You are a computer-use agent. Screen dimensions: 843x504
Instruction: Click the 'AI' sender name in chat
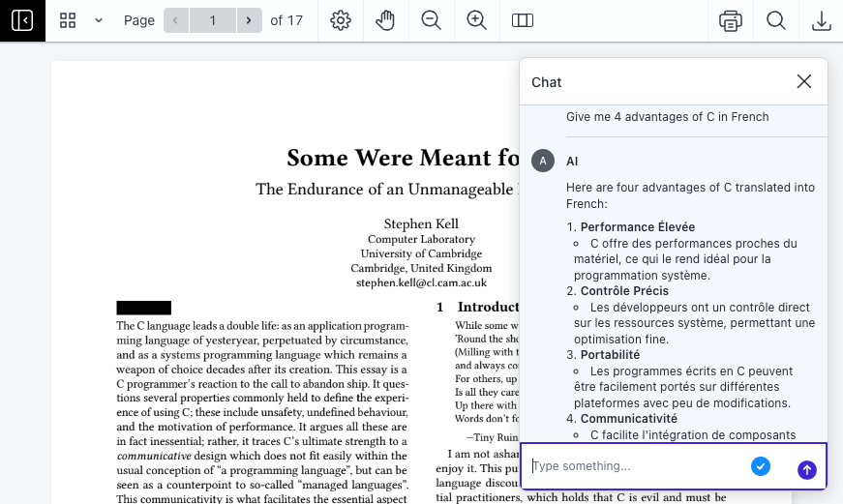572,162
